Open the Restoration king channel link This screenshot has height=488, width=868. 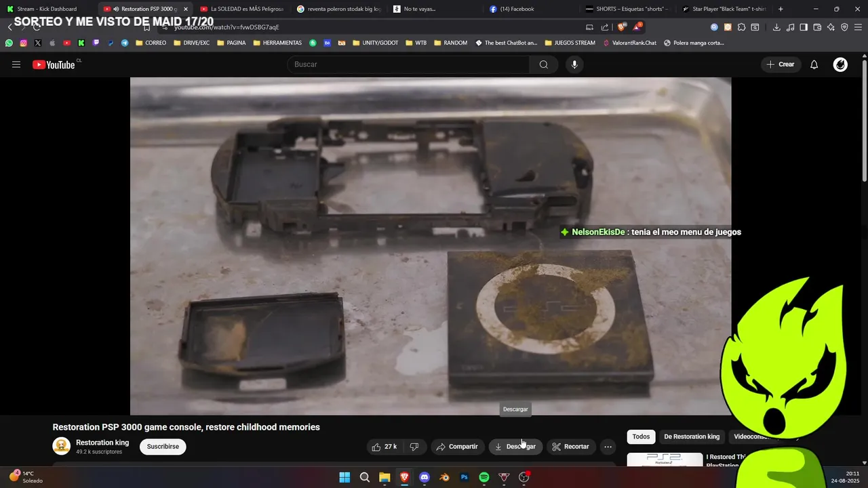pyautogui.click(x=102, y=443)
